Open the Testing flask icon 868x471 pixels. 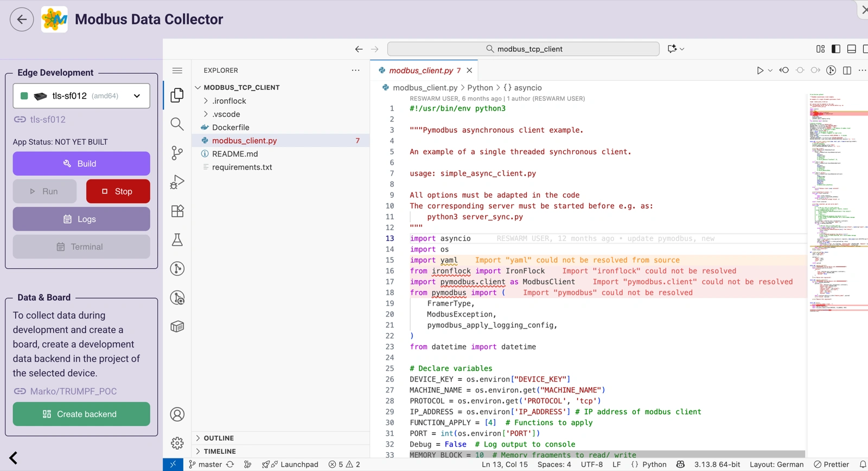(x=177, y=240)
